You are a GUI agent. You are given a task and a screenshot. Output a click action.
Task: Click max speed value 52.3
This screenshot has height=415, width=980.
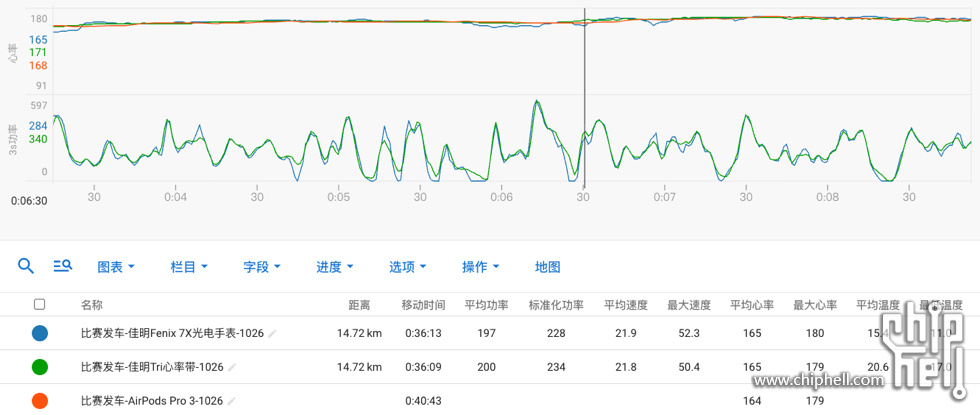689,334
